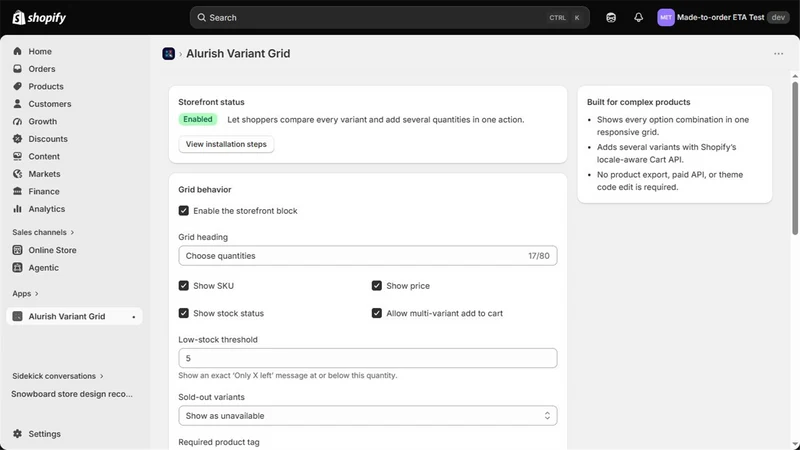Click View installation steps button
The height and width of the screenshot is (450, 800).
[226, 144]
